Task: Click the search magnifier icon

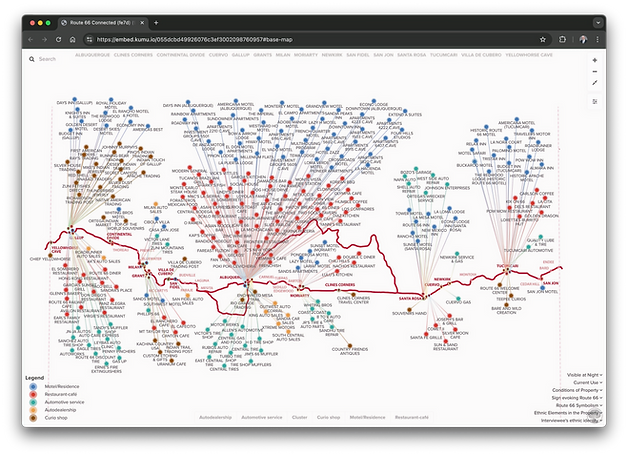Action: (x=32, y=59)
